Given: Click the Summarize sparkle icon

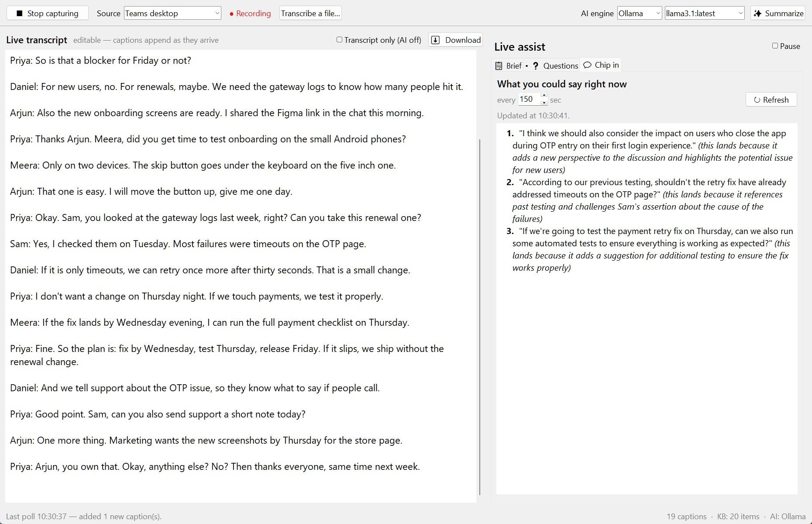Looking at the screenshot, I should click(x=758, y=13).
